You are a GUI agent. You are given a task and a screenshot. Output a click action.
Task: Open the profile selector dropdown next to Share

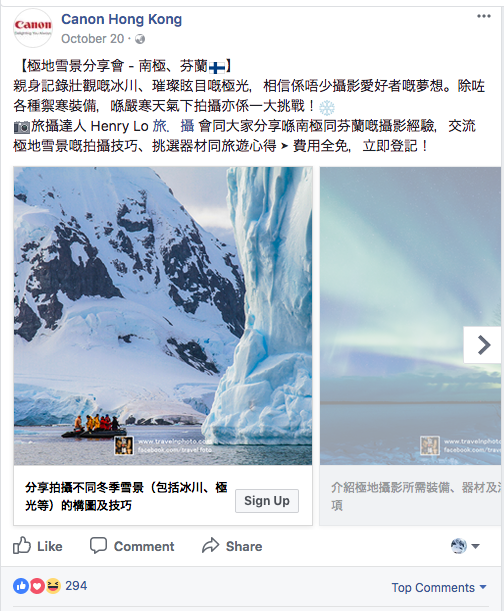[x=465, y=546]
